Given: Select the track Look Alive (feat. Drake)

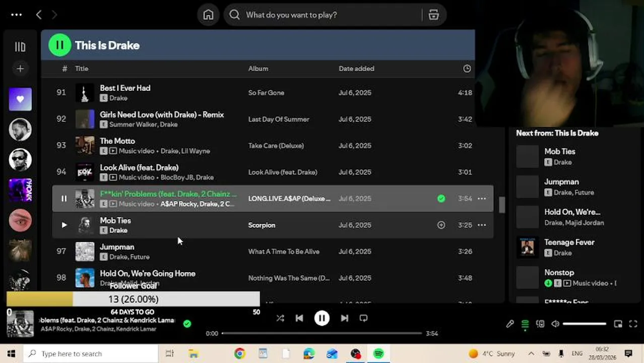Looking at the screenshot, I should tap(139, 167).
